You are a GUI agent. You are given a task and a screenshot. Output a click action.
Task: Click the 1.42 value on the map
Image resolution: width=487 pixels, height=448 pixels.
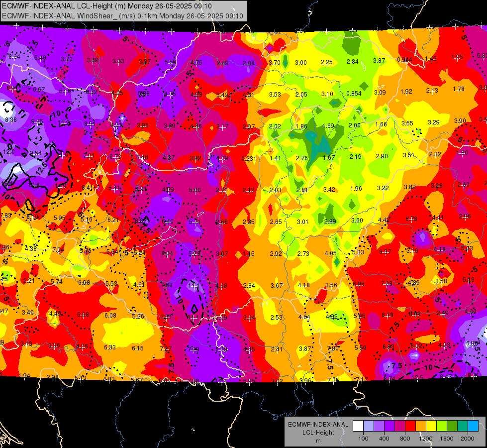pyautogui.click(x=431, y=58)
